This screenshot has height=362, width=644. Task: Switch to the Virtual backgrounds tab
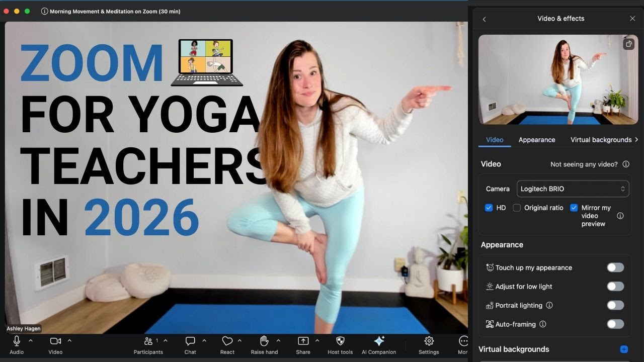point(601,140)
